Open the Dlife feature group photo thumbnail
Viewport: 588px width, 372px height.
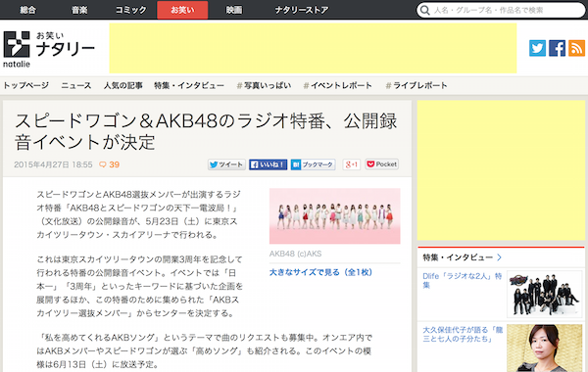tap(545, 295)
